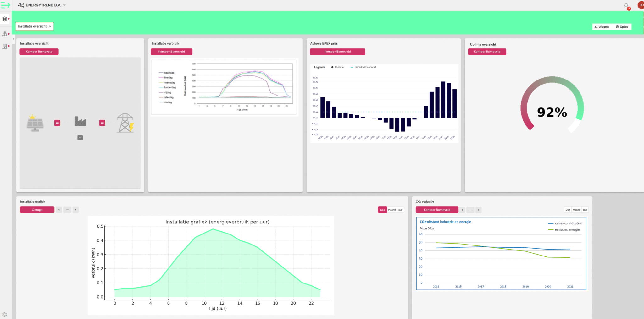Toggle the gray switch below the factory

tap(80, 138)
